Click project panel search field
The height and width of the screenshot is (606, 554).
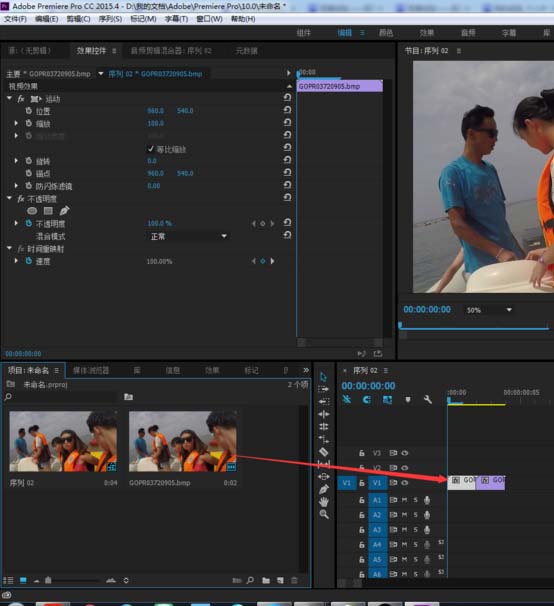point(65,397)
